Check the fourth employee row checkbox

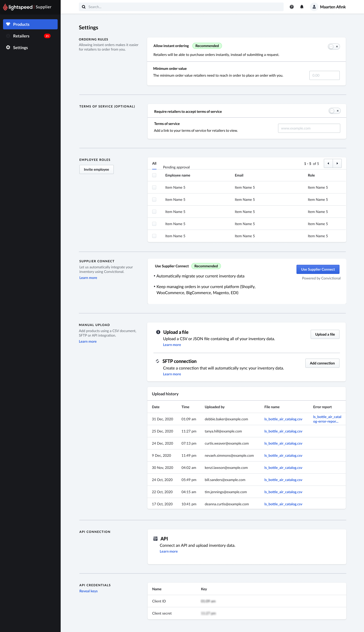tap(154, 224)
